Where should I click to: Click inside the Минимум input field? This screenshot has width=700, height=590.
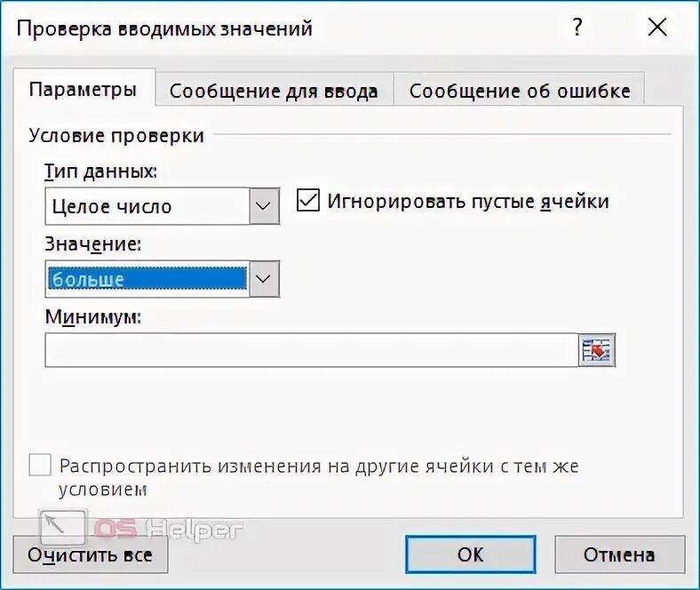tap(312, 350)
